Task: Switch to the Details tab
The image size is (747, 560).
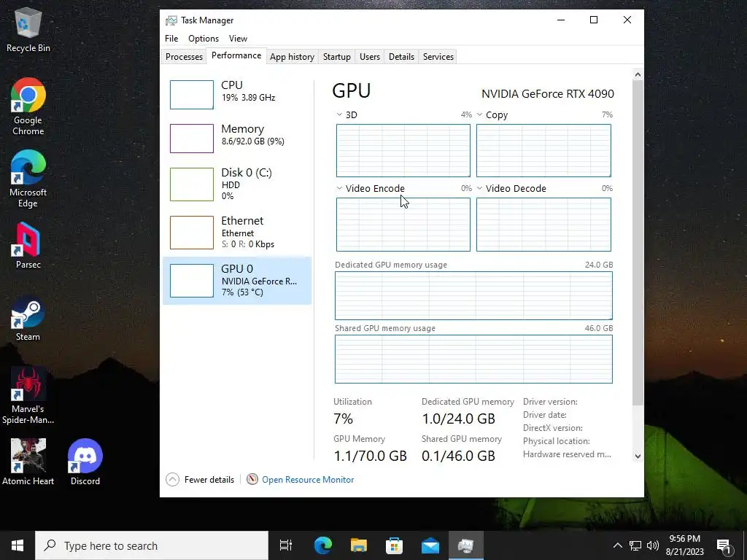Action: click(x=402, y=57)
